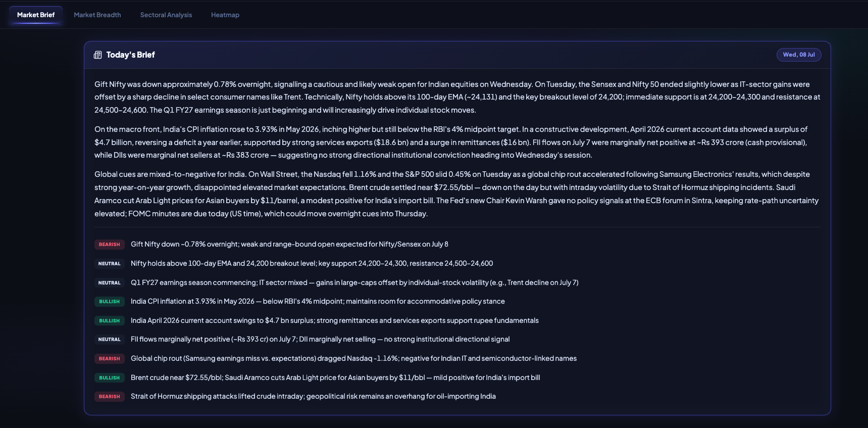
Task: Click the Global cues Wall Street paragraph
Action: pyautogui.click(x=457, y=194)
